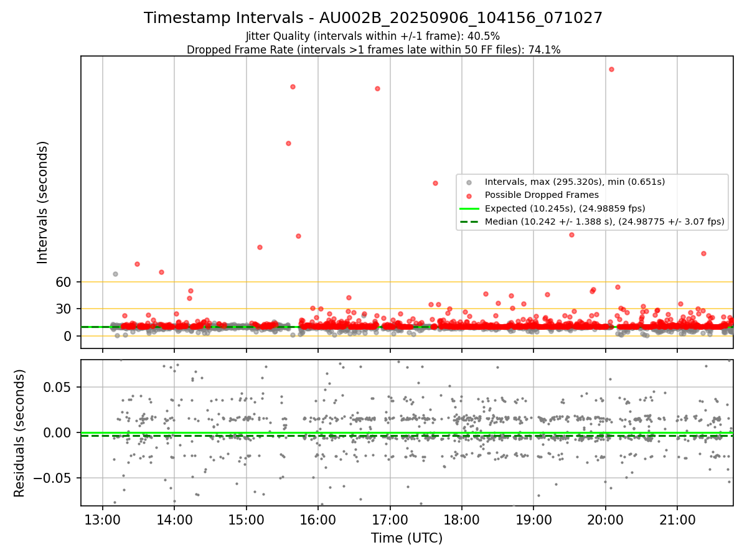Click the 'Expected (10.245s)' legend entry

tap(565, 208)
